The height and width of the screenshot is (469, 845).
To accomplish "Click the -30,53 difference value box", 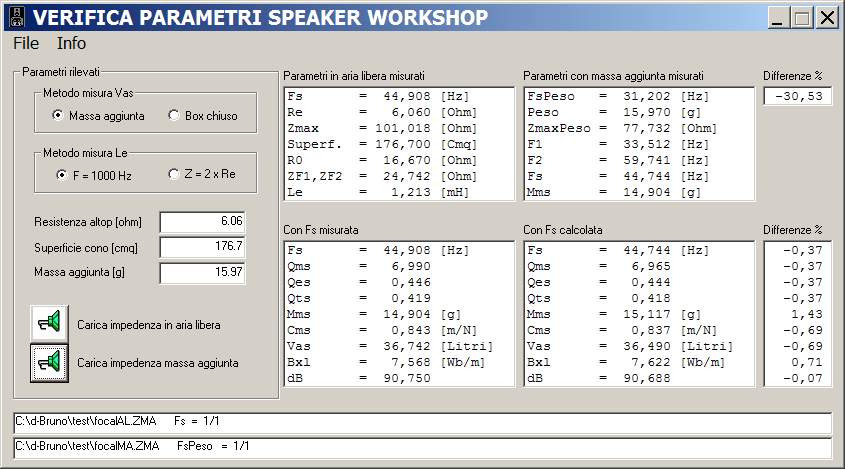I will [x=798, y=96].
